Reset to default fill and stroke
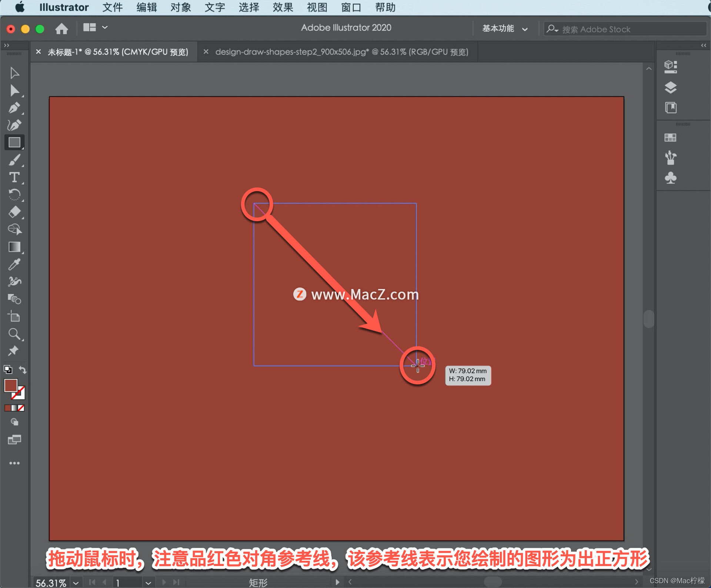This screenshot has height=588, width=711. 8,370
